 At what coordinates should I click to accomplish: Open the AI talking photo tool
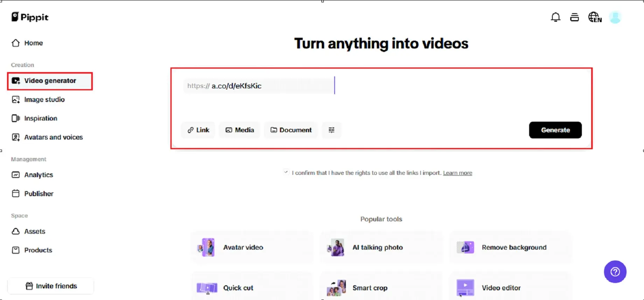pos(381,248)
